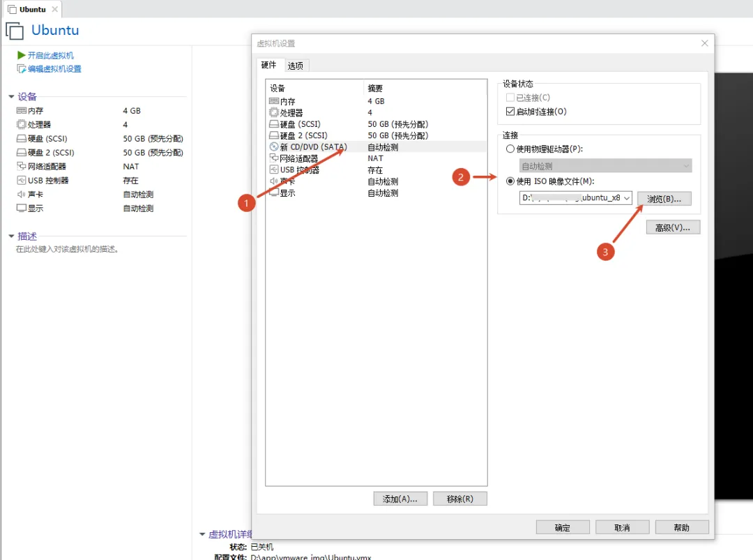753x560 pixels.
Task: Click 存在 summary of USB controller row
Action: [x=375, y=170]
